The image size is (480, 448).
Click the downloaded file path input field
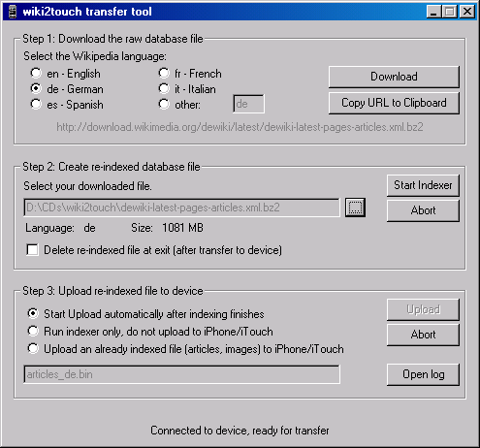(x=181, y=208)
